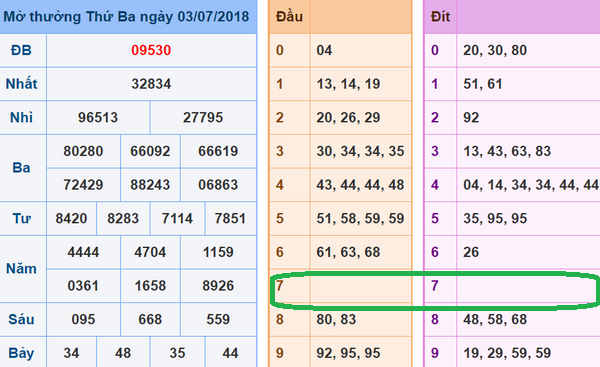Select Ba prize number 66092
This screenshot has height=367, width=600.
click(150, 151)
